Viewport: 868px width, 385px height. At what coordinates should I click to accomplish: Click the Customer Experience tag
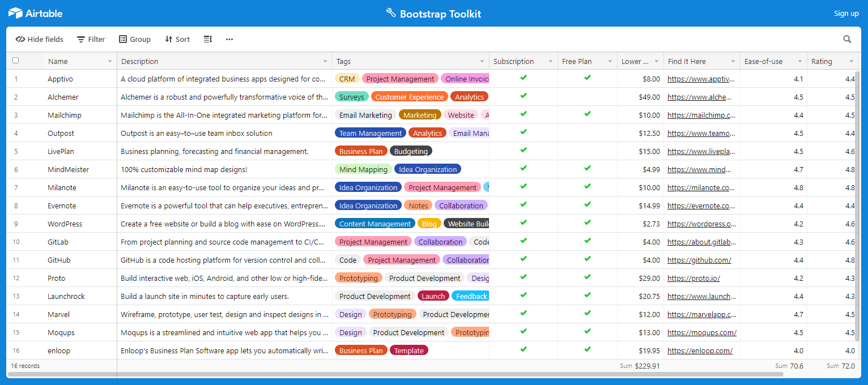(x=410, y=97)
